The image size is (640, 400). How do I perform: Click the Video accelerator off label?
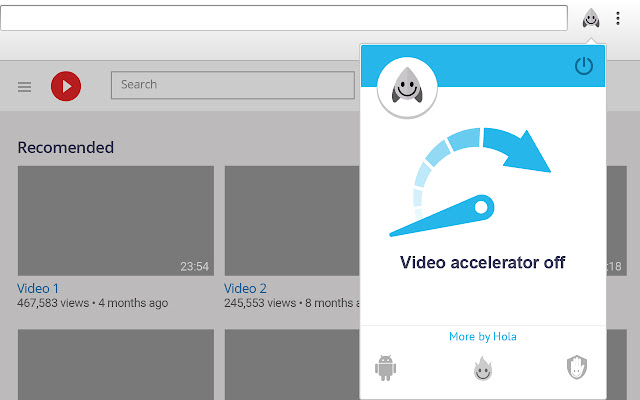483,263
